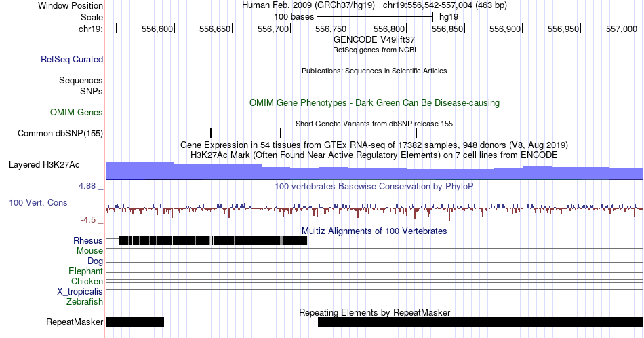Select the Mouse alignment row label
The height and width of the screenshot is (338, 644).
coord(89,251)
